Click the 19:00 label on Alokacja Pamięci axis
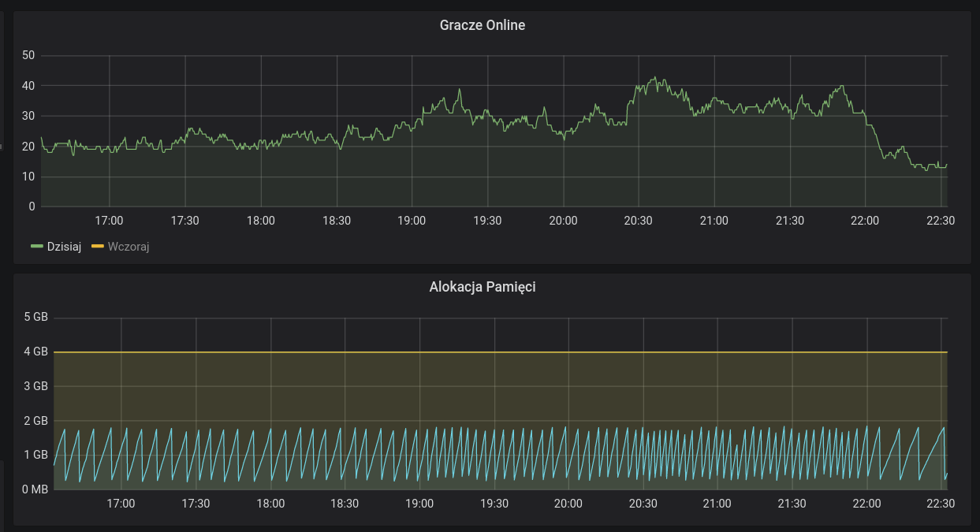Viewport: 980px width, 532px height. [x=419, y=504]
